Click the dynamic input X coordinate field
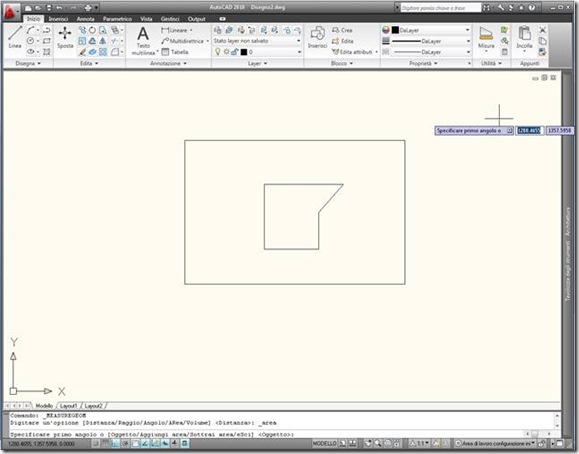 pyautogui.click(x=529, y=130)
